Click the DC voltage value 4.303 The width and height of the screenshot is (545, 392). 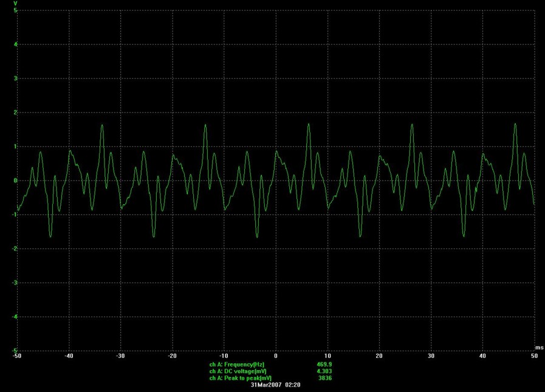[324, 371]
